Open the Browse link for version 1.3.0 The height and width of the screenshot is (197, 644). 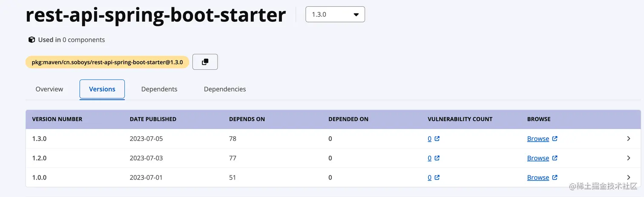coord(538,139)
